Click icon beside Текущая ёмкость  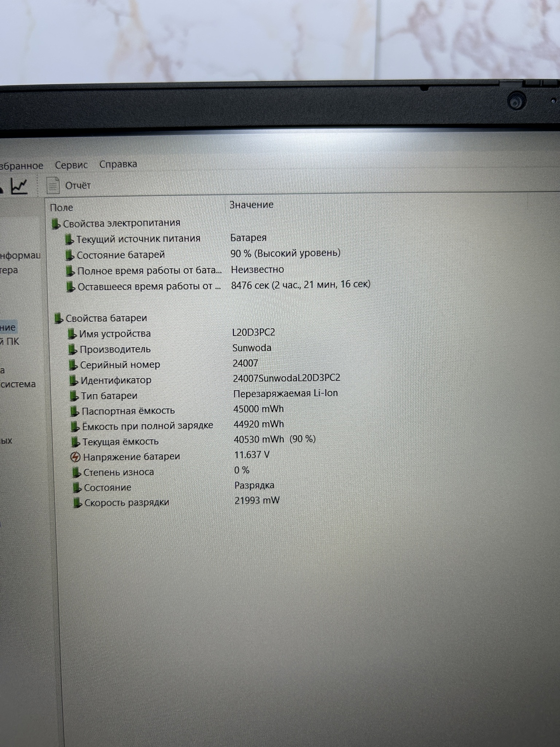tap(75, 442)
